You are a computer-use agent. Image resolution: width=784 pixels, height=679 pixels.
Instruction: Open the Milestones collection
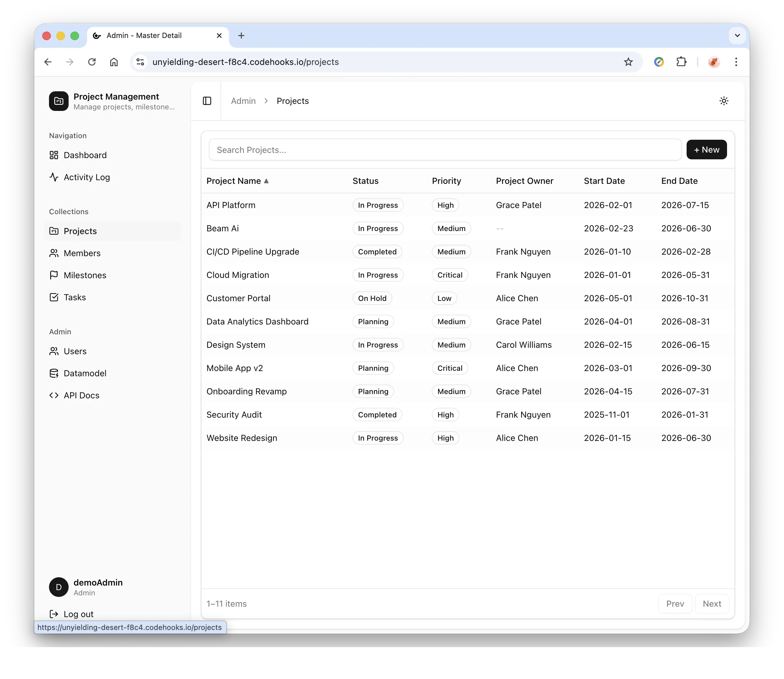click(x=85, y=275)
